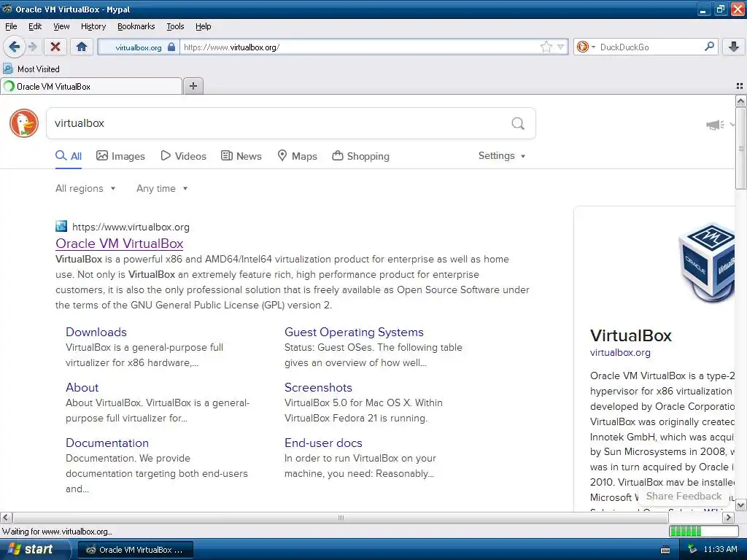Click the tab groups grid icon
Viewport: 747px width, 560px height.
740,86
